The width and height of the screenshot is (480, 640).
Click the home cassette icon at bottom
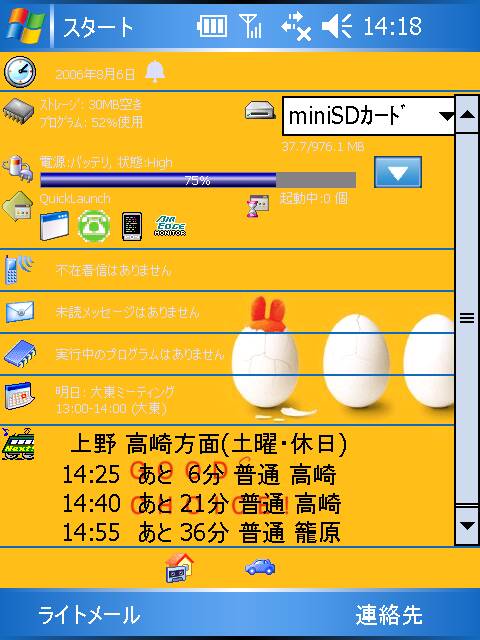(x=180, y=567)
